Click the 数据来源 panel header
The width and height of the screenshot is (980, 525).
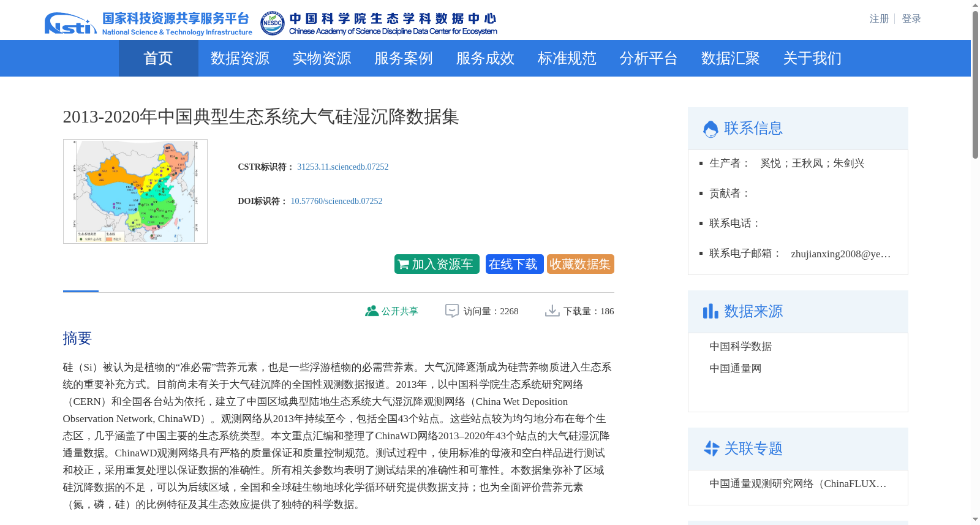798,312
